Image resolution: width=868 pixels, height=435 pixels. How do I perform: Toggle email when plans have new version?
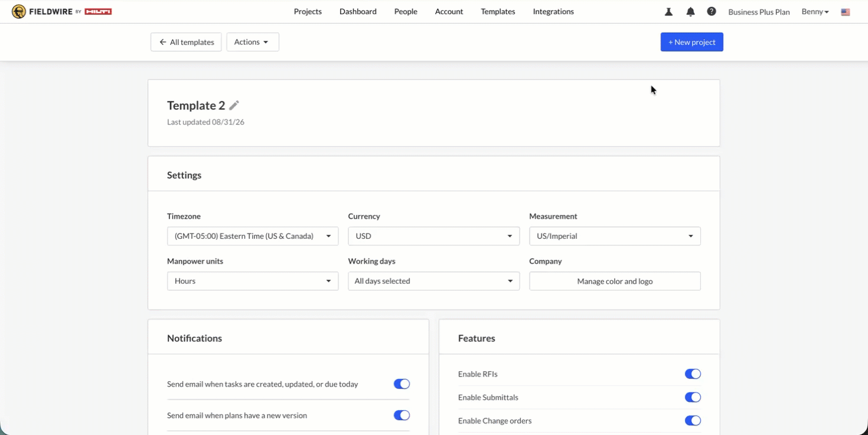coord(402,415)
